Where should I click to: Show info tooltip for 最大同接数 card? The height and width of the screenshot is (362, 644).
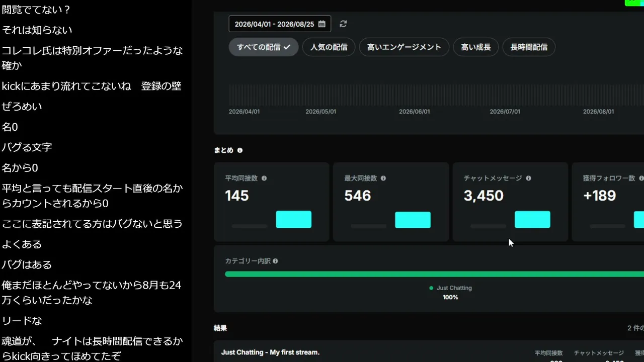pos(383,178)
